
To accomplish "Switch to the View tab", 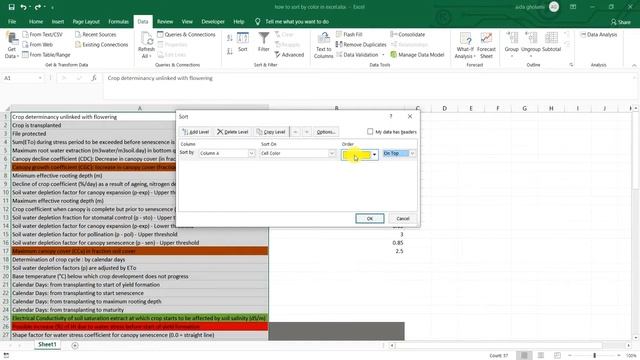I will tap(187, 22).
